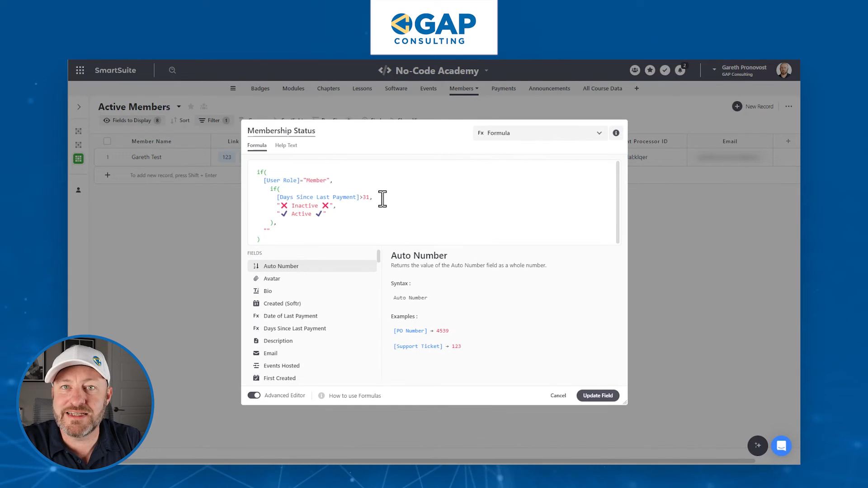The width and height of the screenshot is (868, 488).
Task: Click inside the formula editor text area
Action: click(x=432, y=202)
